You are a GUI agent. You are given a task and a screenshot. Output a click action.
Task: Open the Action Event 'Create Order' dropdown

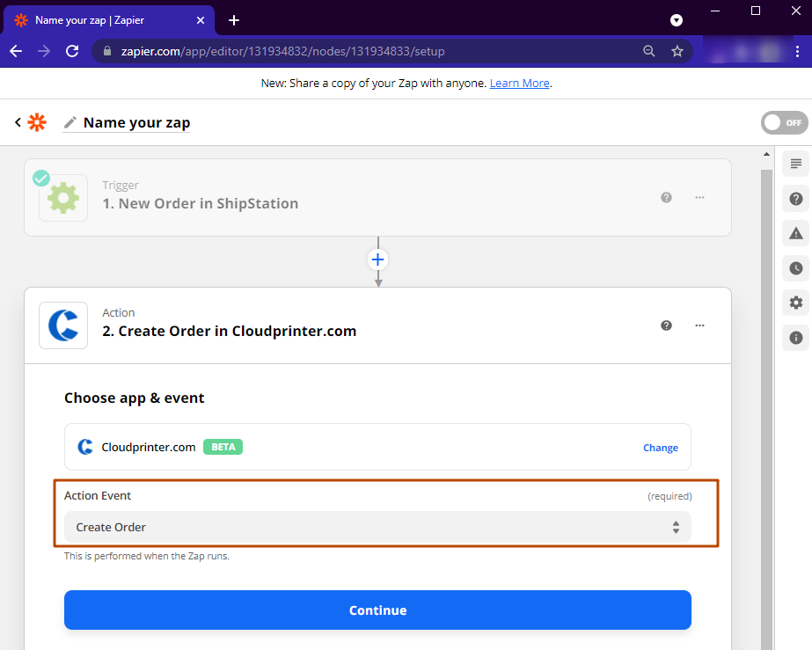click(377, 527)
